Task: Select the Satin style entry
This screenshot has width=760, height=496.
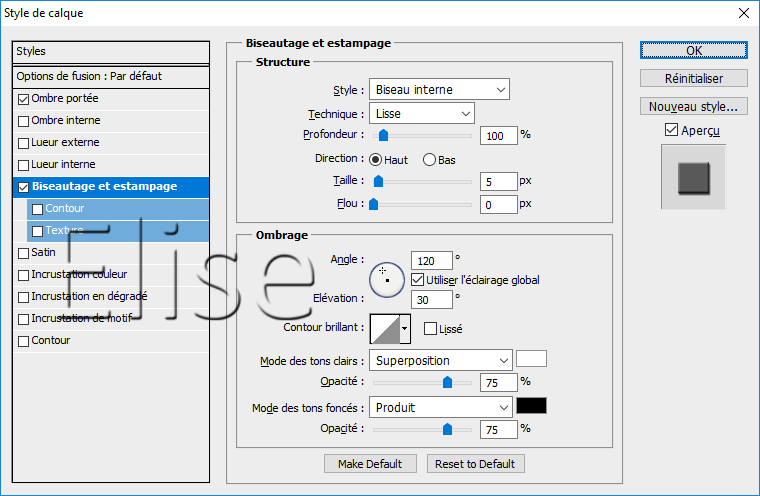Action: [x=44, y=253]
